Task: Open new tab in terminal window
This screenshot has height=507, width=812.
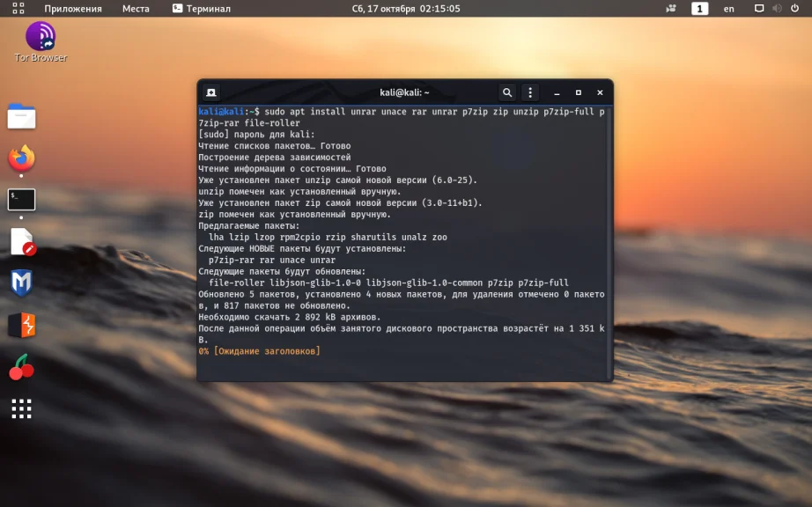Action: [x=210, y=92]
